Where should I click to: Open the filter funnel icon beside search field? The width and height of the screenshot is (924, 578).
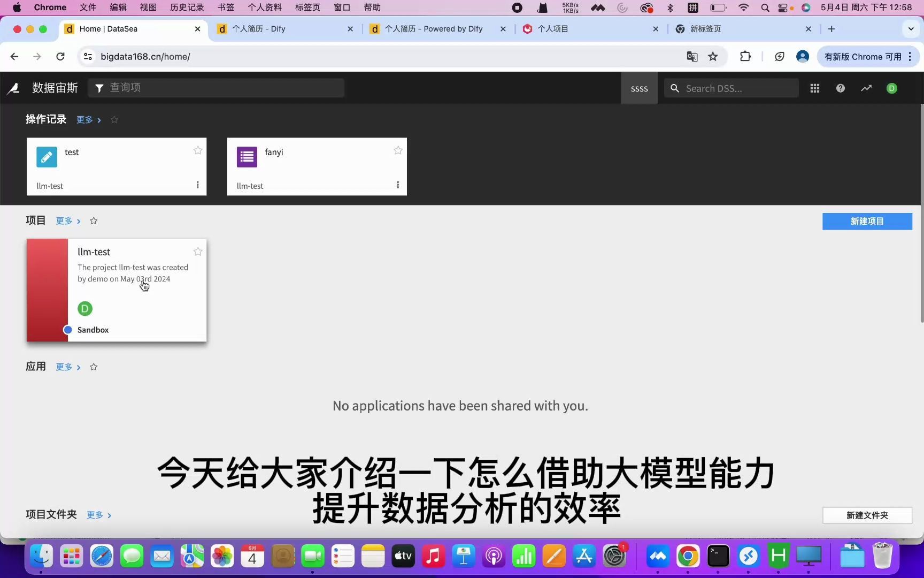[x=99, y=88]
